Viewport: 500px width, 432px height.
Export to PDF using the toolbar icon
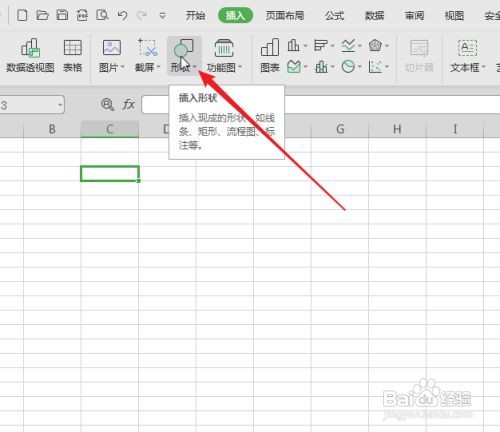click(82, 15)
